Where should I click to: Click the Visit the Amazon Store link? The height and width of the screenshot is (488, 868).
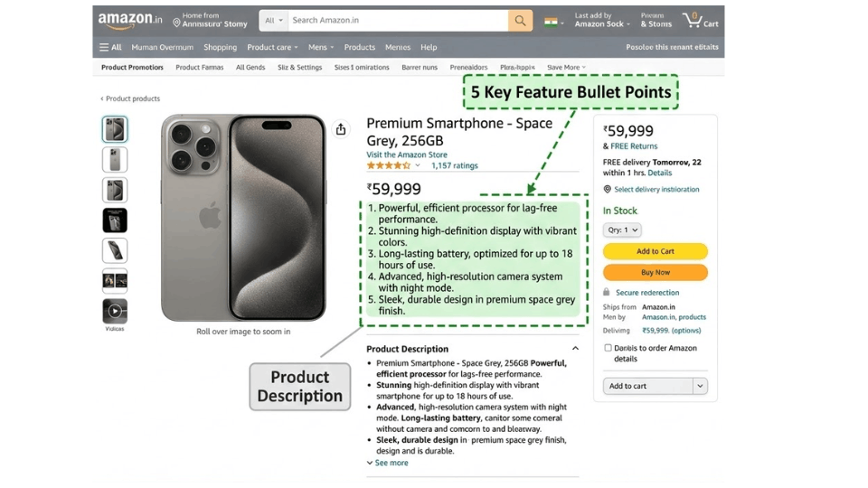[407, 155]
